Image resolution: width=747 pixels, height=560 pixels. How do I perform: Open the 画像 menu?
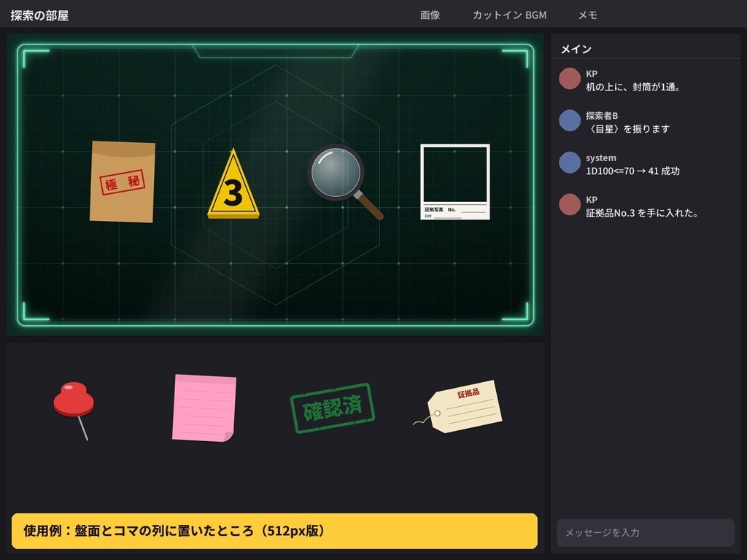(x=430, y=15)
